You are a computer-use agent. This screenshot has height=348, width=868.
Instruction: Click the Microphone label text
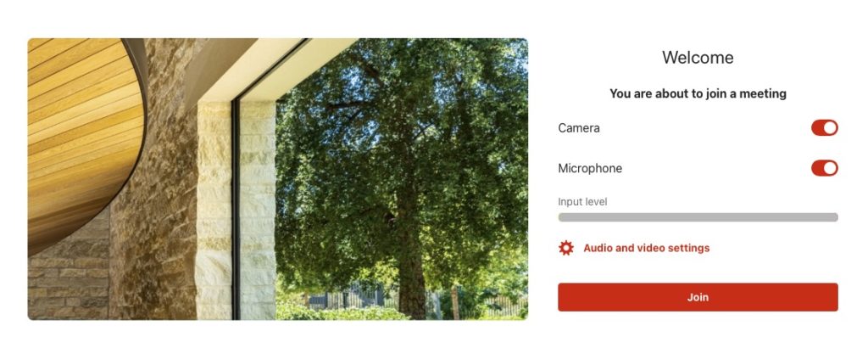coord(590,168)
